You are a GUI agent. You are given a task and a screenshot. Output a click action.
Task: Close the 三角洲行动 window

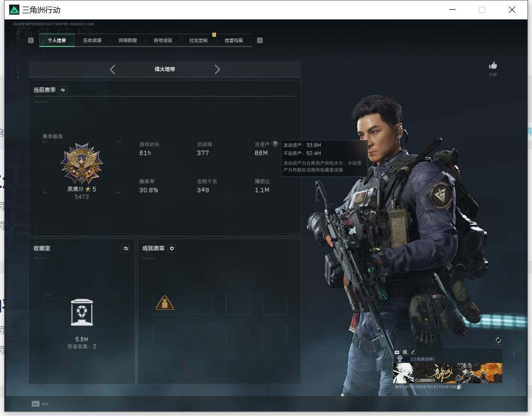tap(512, 10)
